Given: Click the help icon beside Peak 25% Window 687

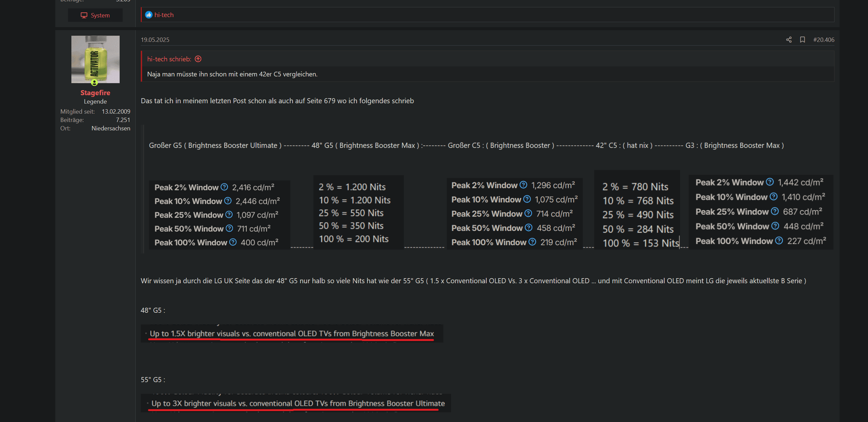Looking at the screenshot, I should (774, 212).
